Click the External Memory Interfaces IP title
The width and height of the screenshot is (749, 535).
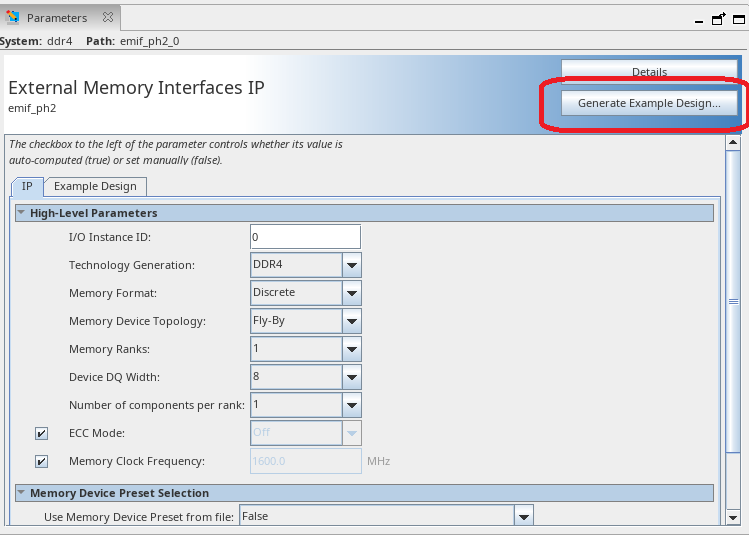(136, 88)
